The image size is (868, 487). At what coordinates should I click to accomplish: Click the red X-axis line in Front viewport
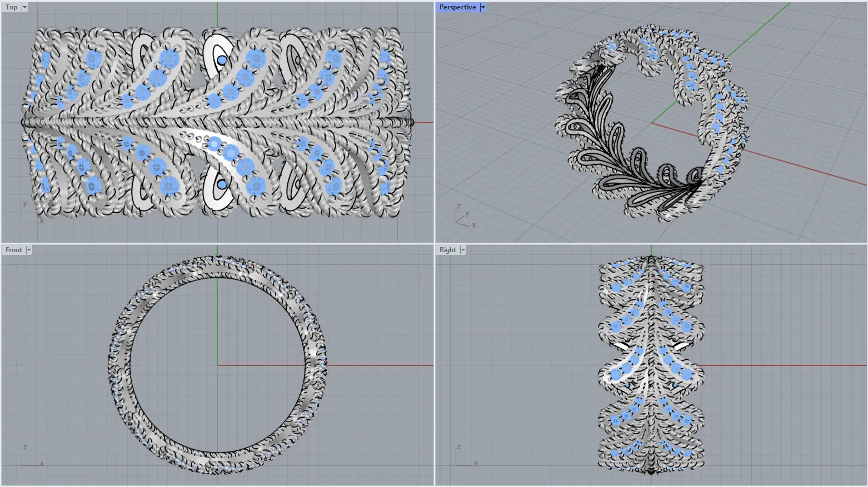click(378, 365)
